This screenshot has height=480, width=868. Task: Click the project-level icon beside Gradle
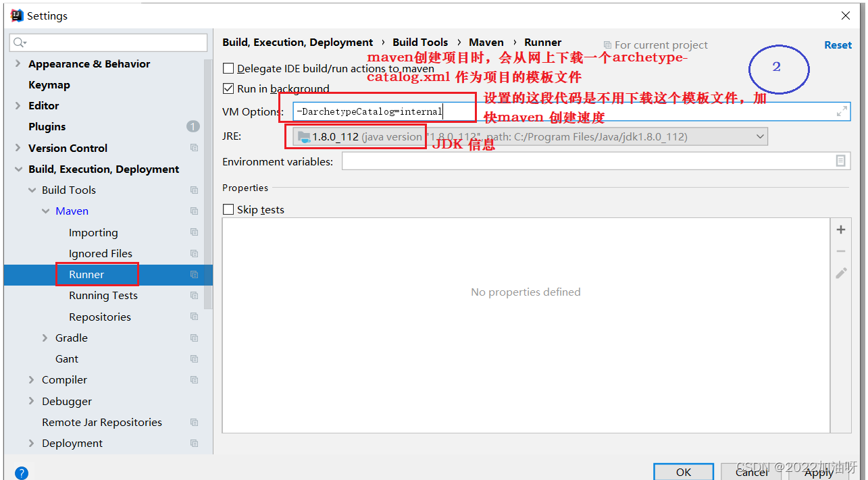(195, 338)
